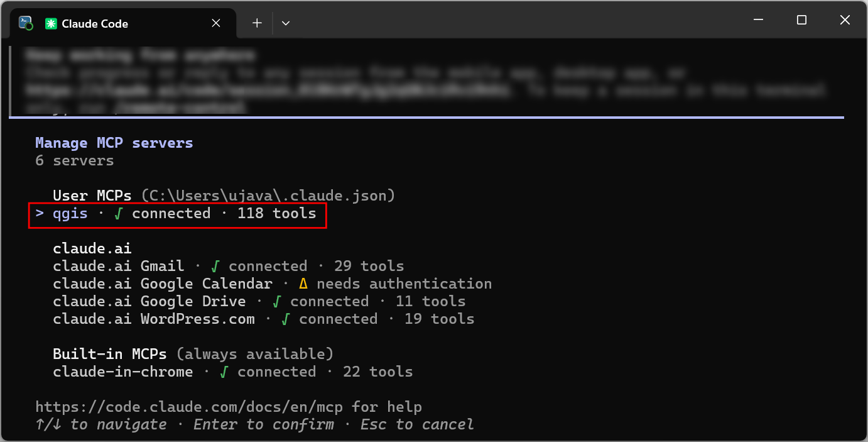Select claude.ai Google Calendar needs authentication row
The width and height of the screenshot is (868, 442).
272,284
